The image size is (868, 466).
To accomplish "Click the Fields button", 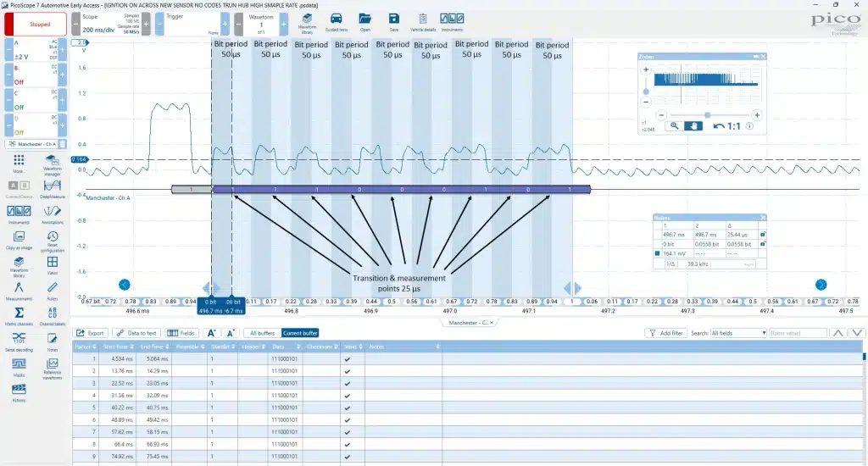I will [x=181, y=333].
